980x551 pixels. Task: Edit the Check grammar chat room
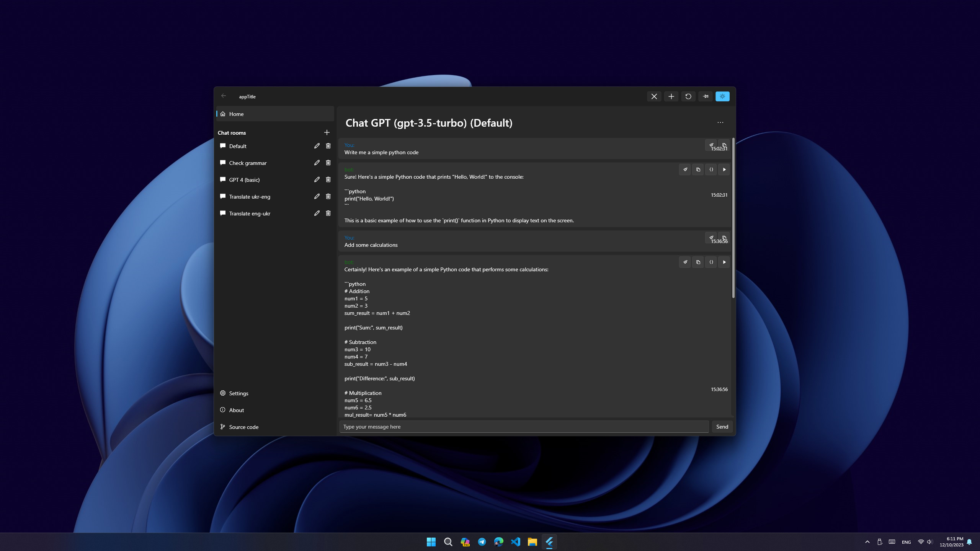317,163
